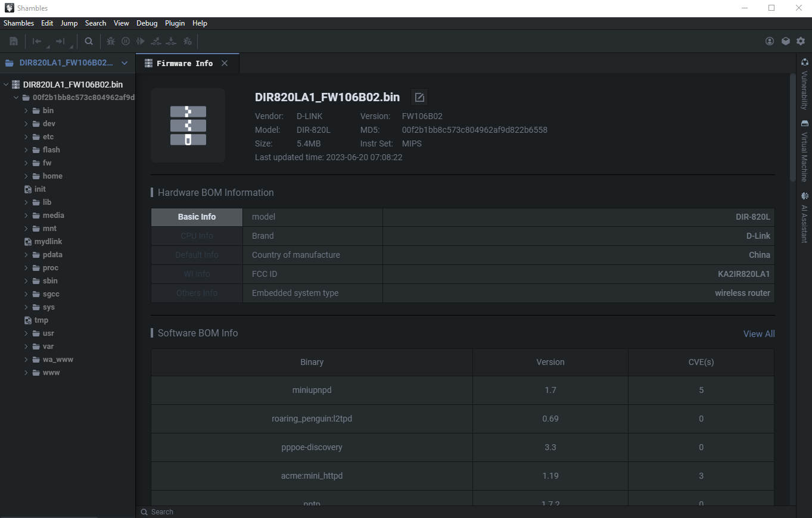Edit firmware info with pencil icon
This screenshot has width=812, height=518.
coord(419,97)
